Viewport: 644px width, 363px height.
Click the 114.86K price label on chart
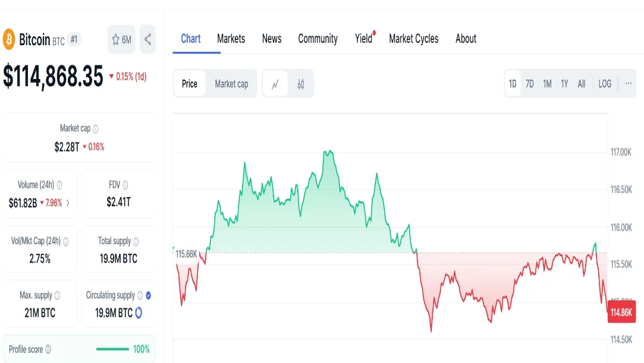click(622, 311)
